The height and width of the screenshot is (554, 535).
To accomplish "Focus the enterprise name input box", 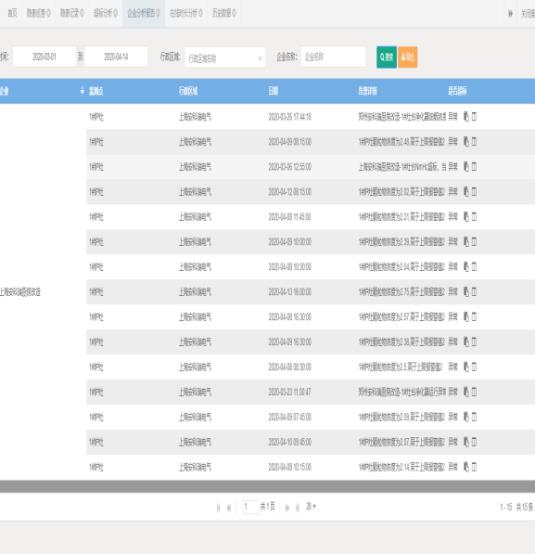I will click(333, 57).
